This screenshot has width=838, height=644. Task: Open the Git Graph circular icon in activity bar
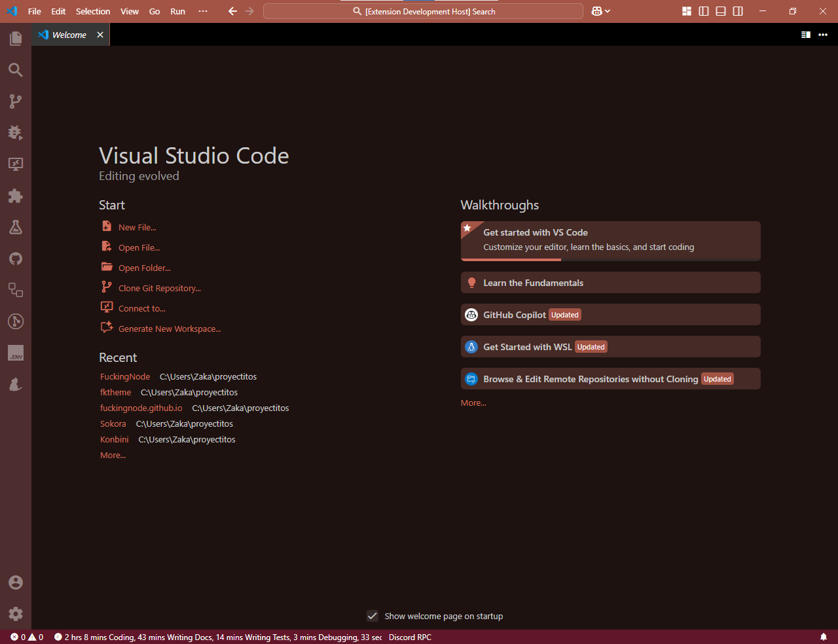pyautogui.click(x=16, y=321)
